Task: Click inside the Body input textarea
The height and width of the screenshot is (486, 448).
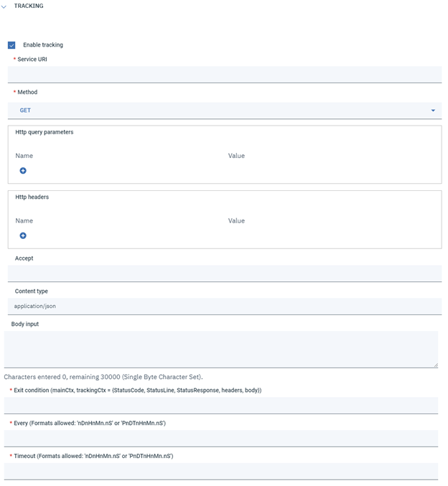Action: point(220,349)
